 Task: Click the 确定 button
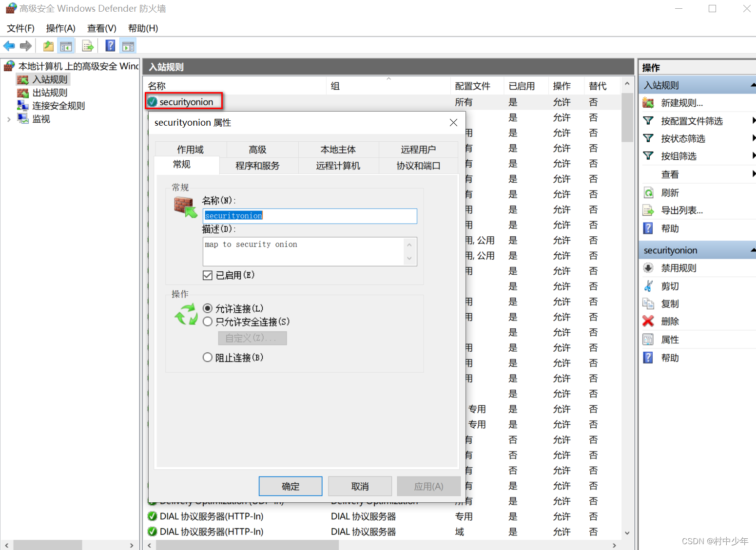(291, 486)
